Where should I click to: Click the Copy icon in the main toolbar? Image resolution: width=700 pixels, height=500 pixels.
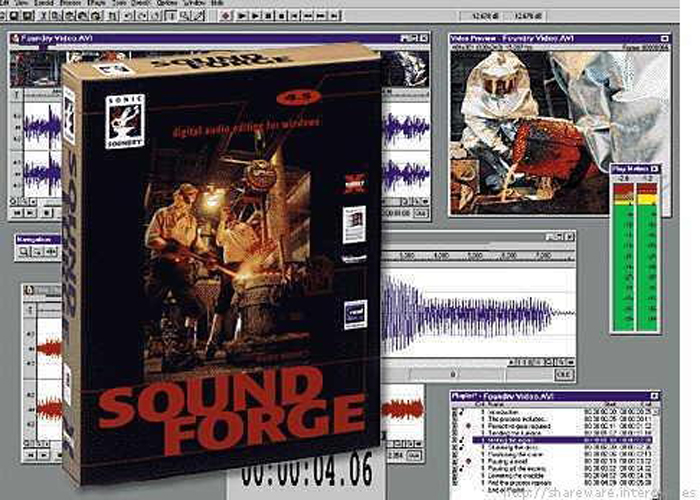pos(56,16)
